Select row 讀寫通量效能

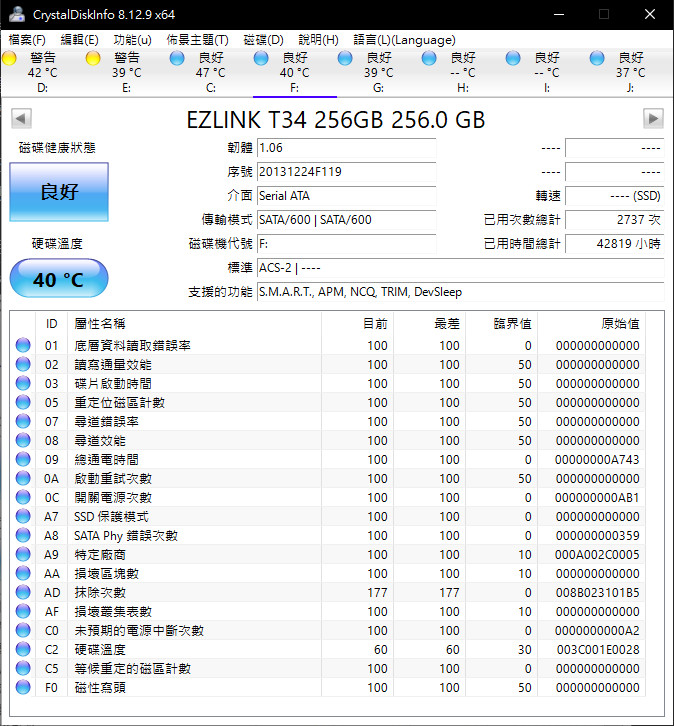tap(328, 364)
